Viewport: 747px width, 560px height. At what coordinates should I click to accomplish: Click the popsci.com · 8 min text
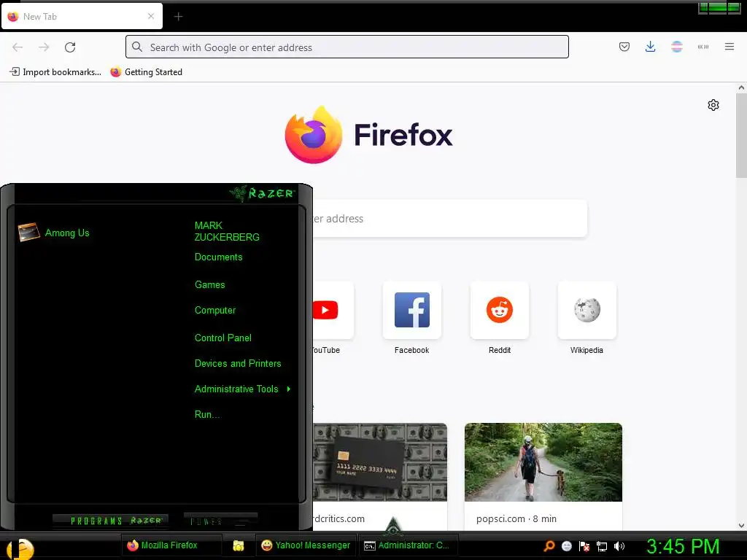(x=516, y=518)
